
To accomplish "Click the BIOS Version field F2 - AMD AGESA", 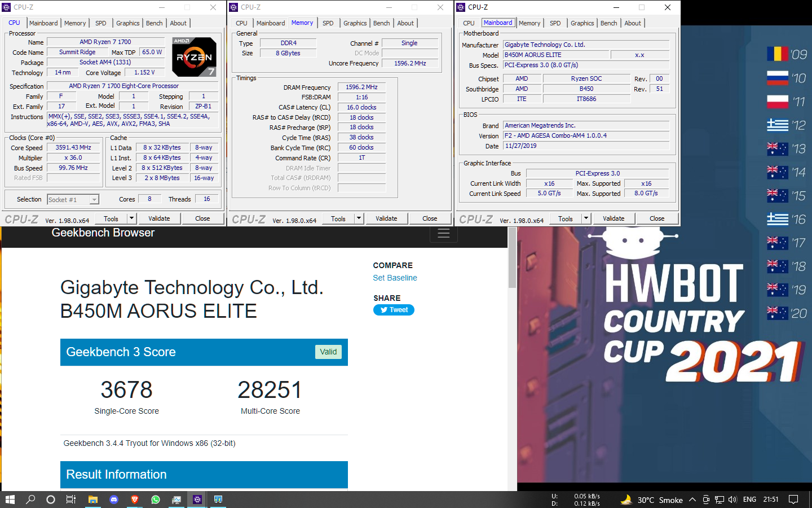I will [x=586, y=135].
